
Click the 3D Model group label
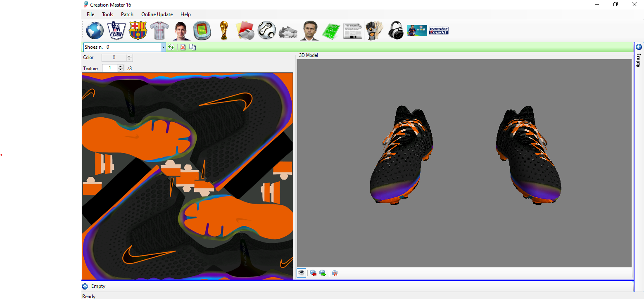309,55
